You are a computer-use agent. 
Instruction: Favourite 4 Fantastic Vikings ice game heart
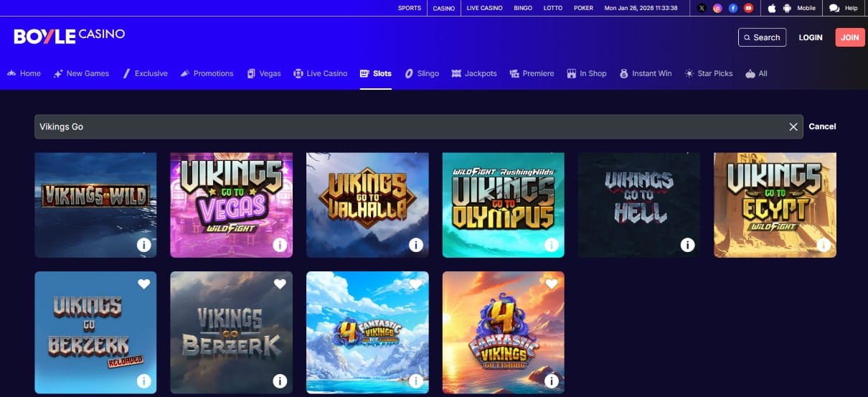[416, 284]
